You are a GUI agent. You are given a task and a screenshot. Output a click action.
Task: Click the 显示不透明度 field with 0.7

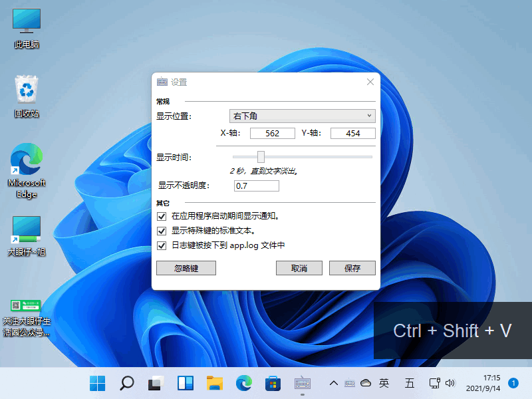[257, 186]
